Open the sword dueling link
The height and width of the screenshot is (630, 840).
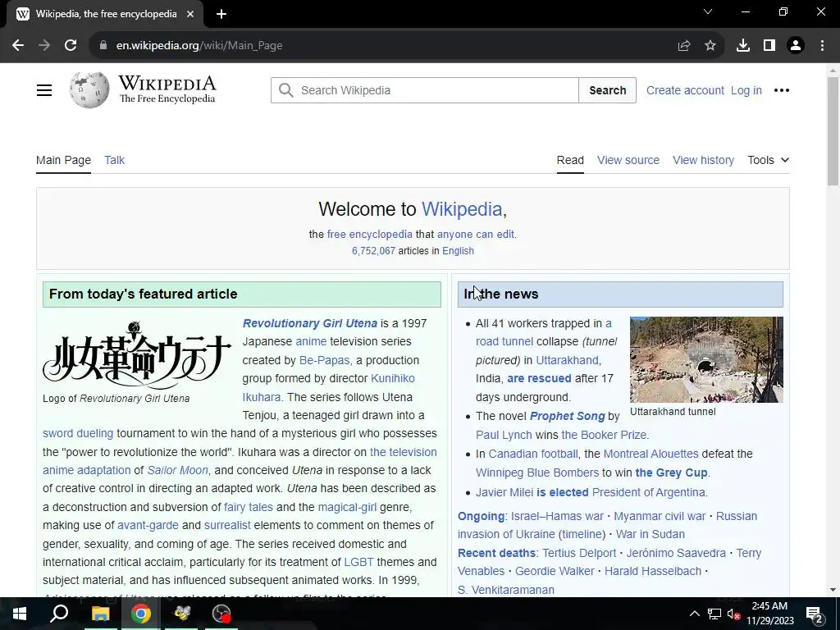point(78,433)
